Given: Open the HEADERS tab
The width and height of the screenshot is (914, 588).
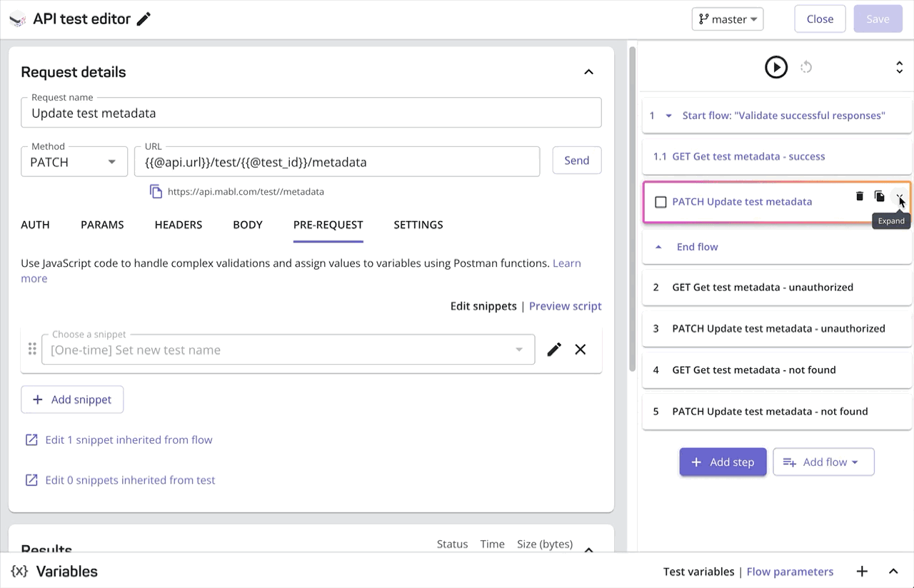Looking at the screenshot, I should [x=178, y=225].
